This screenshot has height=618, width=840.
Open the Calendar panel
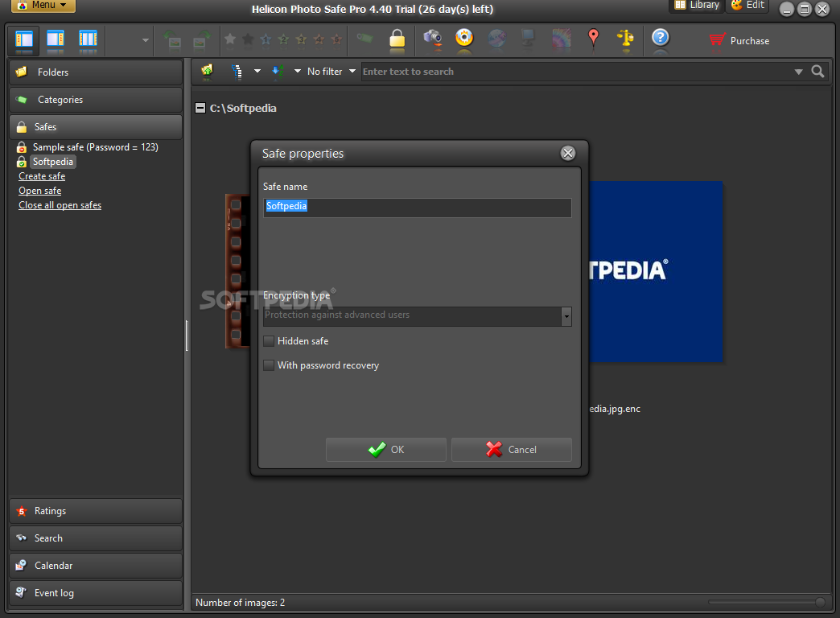point(96,566)
